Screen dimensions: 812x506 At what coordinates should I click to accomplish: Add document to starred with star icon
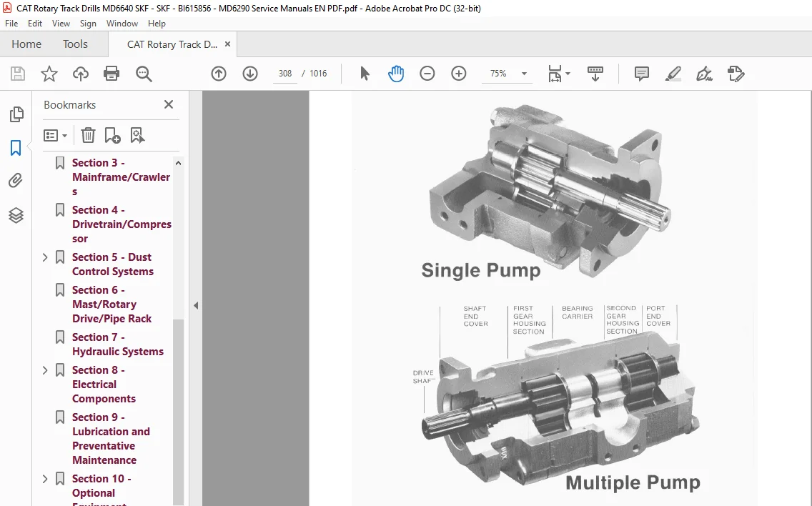coord(49,74)
